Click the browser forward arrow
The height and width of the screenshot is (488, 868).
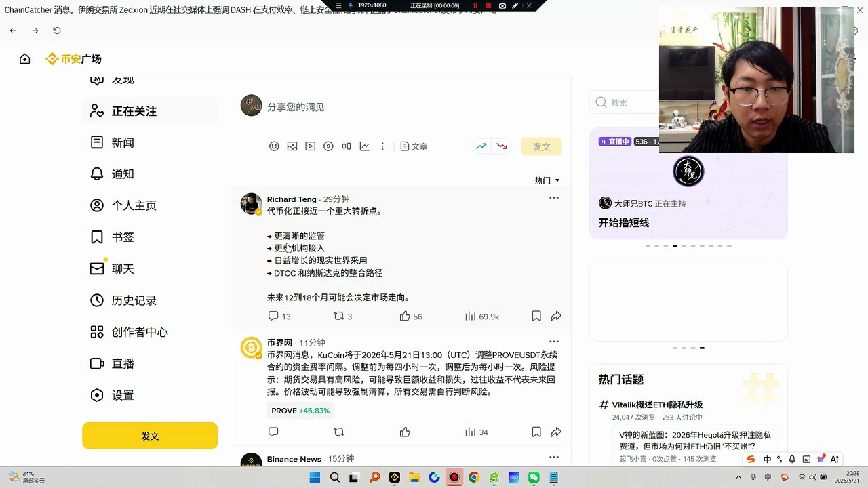click(x=35, y=30)
